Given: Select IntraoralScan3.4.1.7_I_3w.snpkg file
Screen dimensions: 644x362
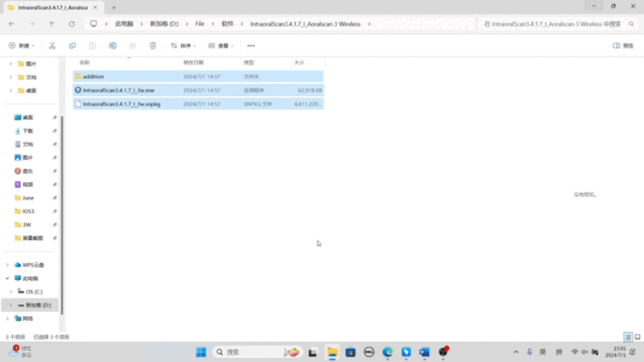Looking at the screenshot, I should coord(198,105).
